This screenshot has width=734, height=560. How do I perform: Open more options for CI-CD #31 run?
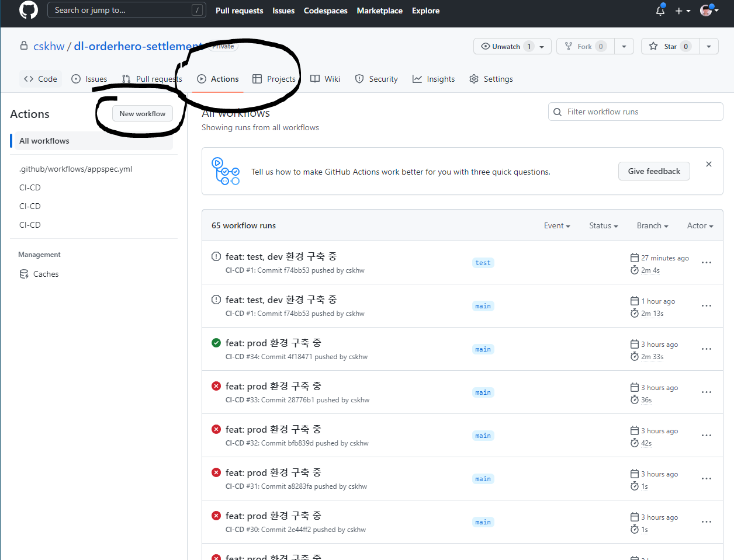pyautogui.click(x=707, y=479)
